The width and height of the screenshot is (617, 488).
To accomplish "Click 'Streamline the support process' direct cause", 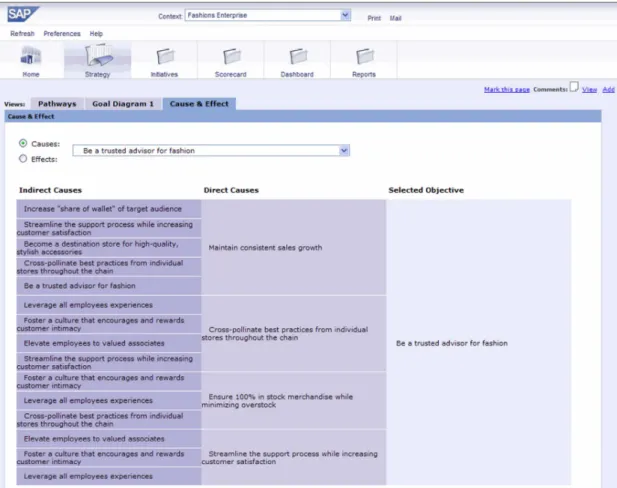I will (x=294, y=458).
